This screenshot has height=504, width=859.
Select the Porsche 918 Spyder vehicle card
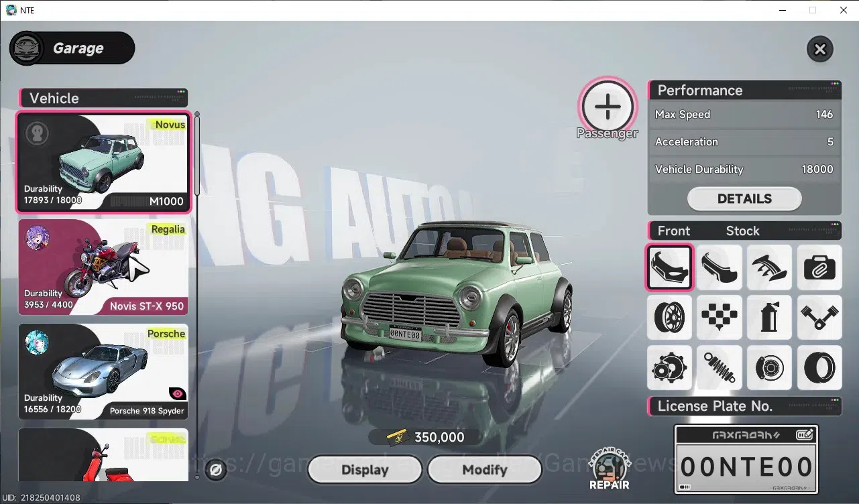point(103,371)
